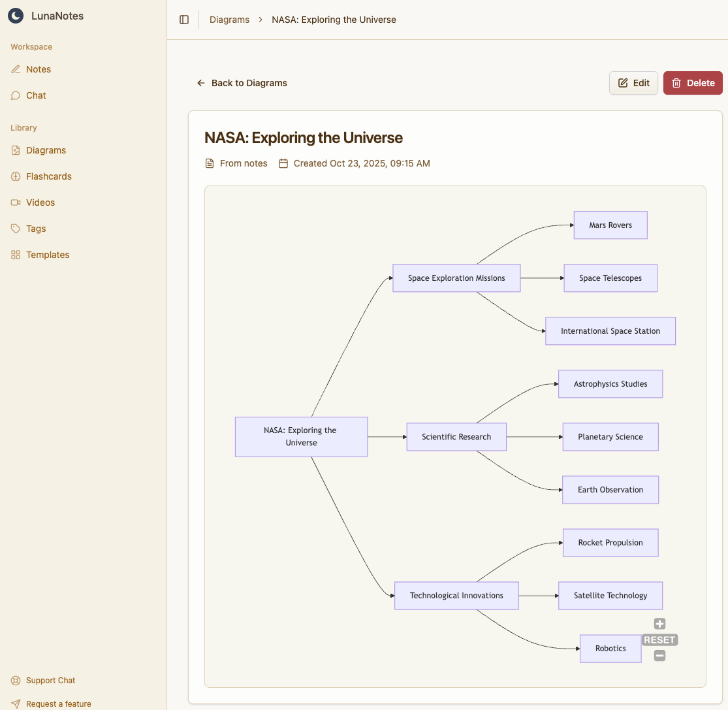Go back to Diagrams list
Viewport: 728px width, 710px height.
click(x=242, y=83)
